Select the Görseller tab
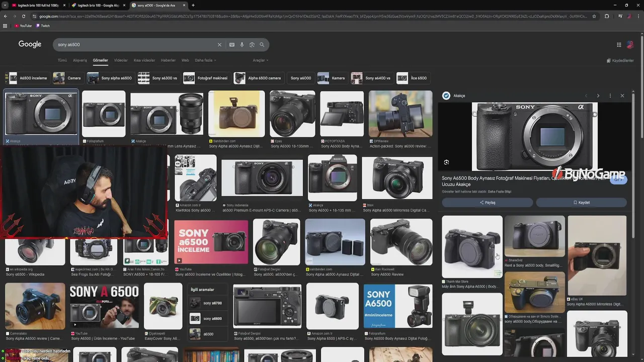This screenshot has width=644, height=362. pos(100,60)
